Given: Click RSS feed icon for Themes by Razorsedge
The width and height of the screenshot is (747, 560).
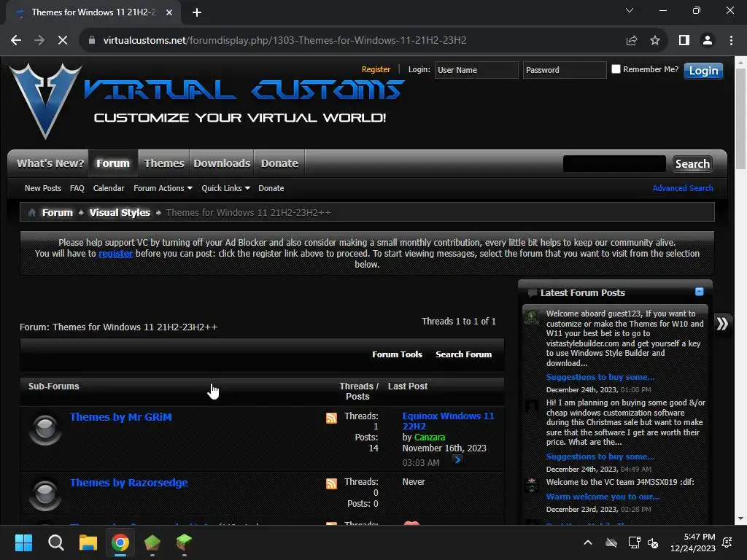Looking at the screenshot, I should 332,484.
